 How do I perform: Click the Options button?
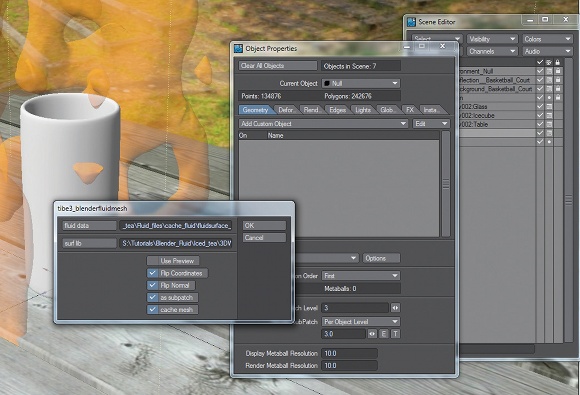pyautogui.click(x=381, y=258)
